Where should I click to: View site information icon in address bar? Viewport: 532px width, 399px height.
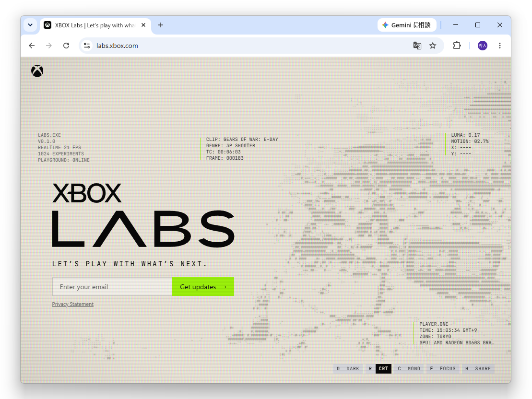click(87, 46)
